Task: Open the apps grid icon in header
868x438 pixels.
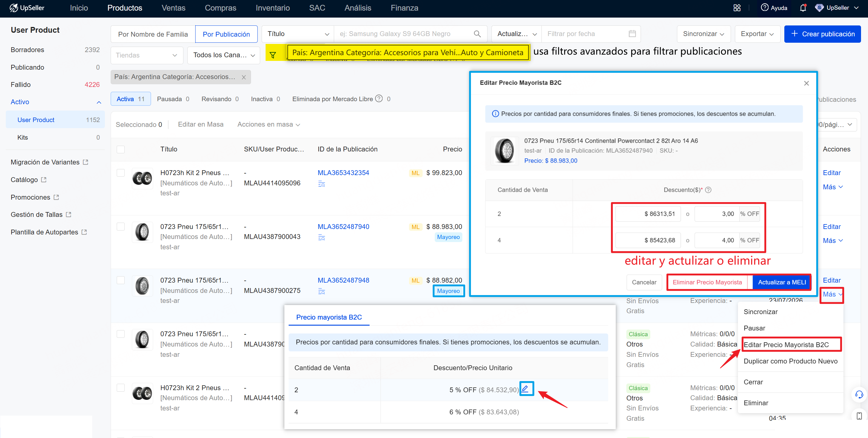Action: pyautogui.click(x=737, y=8)
